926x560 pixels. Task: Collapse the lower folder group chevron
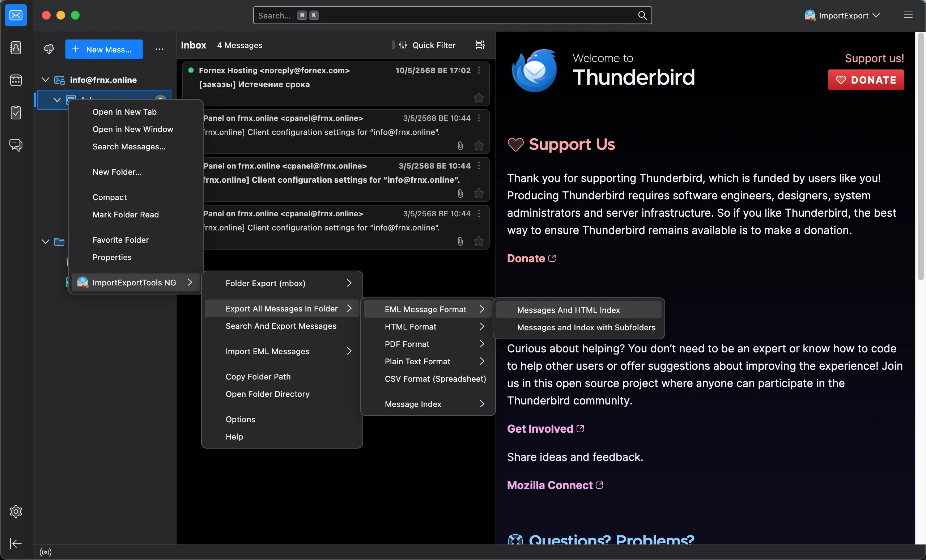[x=46, y=241]
